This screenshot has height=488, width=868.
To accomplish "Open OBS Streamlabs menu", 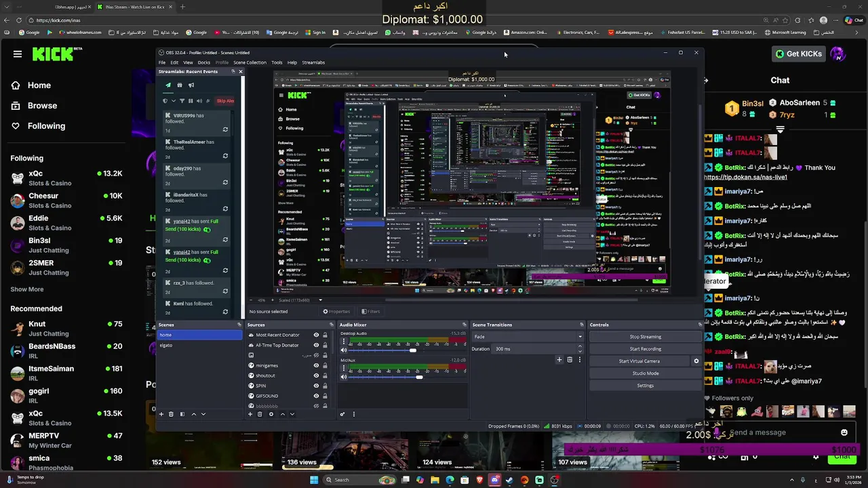I will (313, 62).
